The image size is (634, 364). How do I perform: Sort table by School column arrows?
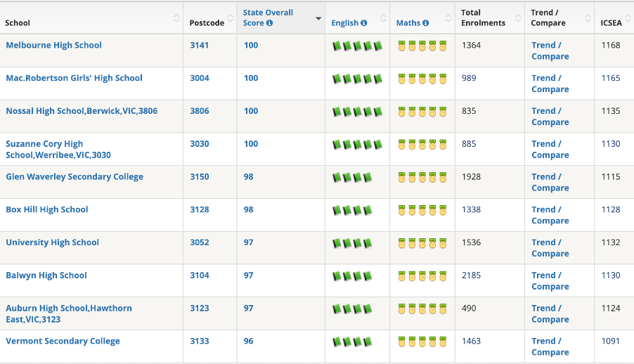click(x=176, y=18)
